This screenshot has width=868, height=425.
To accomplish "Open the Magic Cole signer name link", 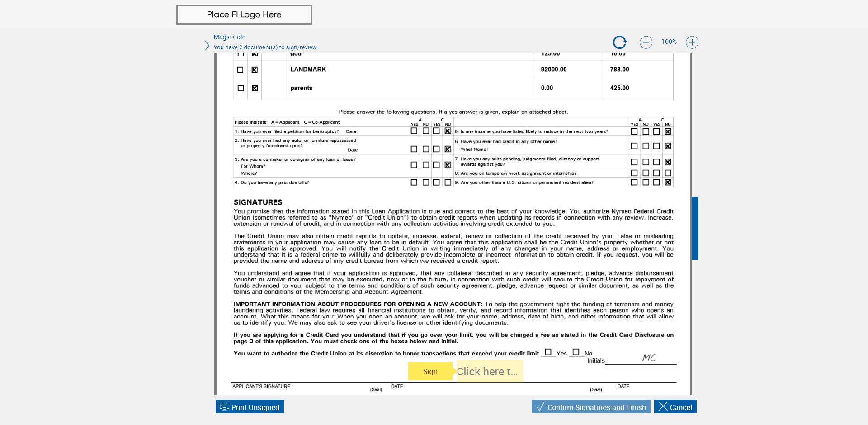I will point(230,37).
